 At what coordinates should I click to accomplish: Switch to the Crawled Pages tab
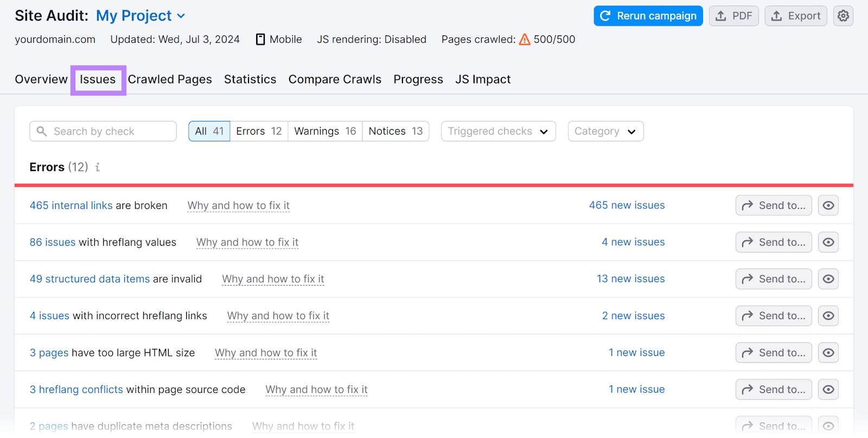click(170, 79)
